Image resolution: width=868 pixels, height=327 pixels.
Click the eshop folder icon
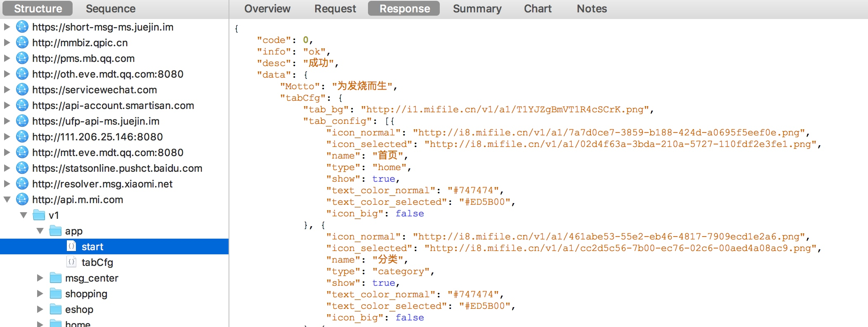[55, 309]
